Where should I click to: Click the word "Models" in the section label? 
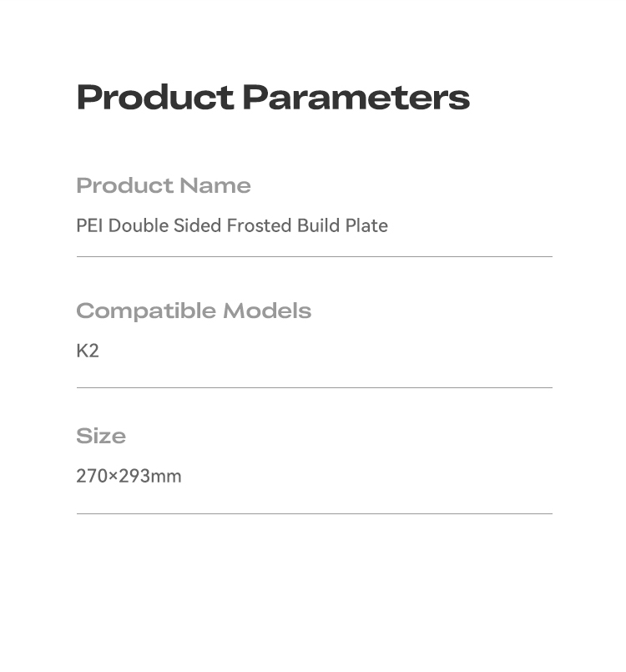point(267,311)
